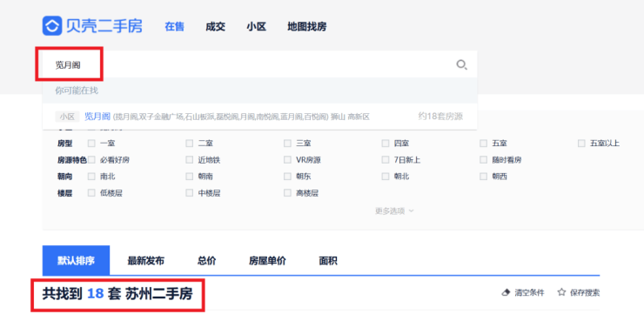Sort listings by 总价
Screen dimensions: 644x321
point(206,261)
